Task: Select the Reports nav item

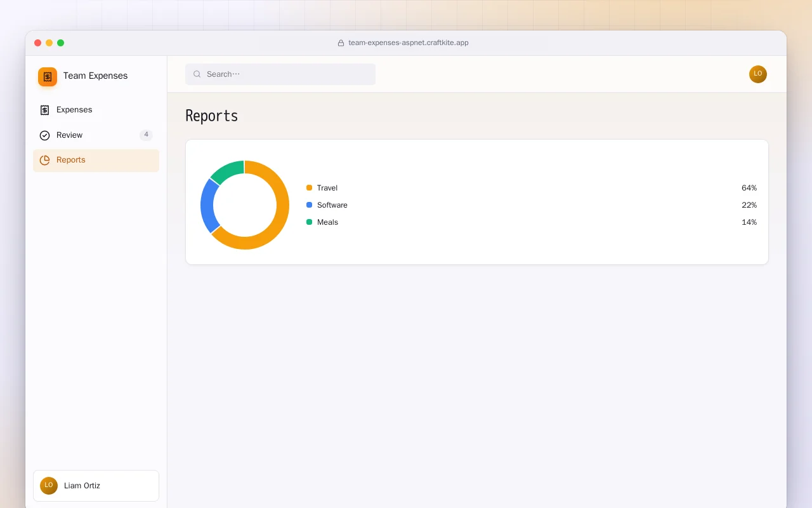Action: pos(96,160)
